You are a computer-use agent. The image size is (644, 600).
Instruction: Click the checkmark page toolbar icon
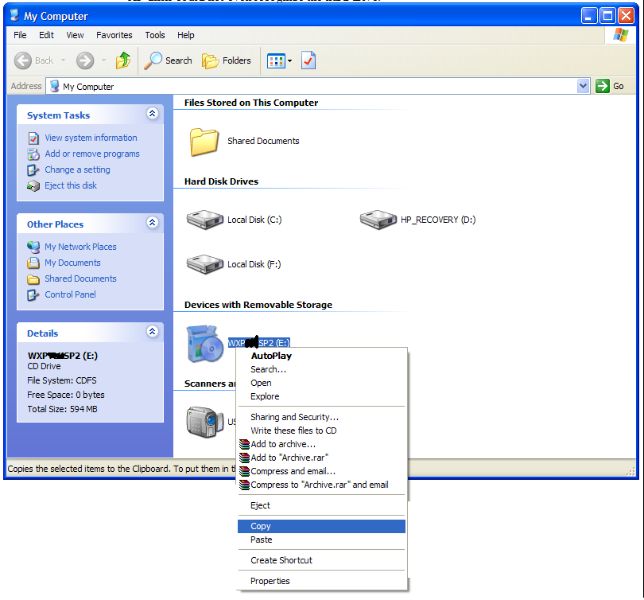click(x=308, y=61)
